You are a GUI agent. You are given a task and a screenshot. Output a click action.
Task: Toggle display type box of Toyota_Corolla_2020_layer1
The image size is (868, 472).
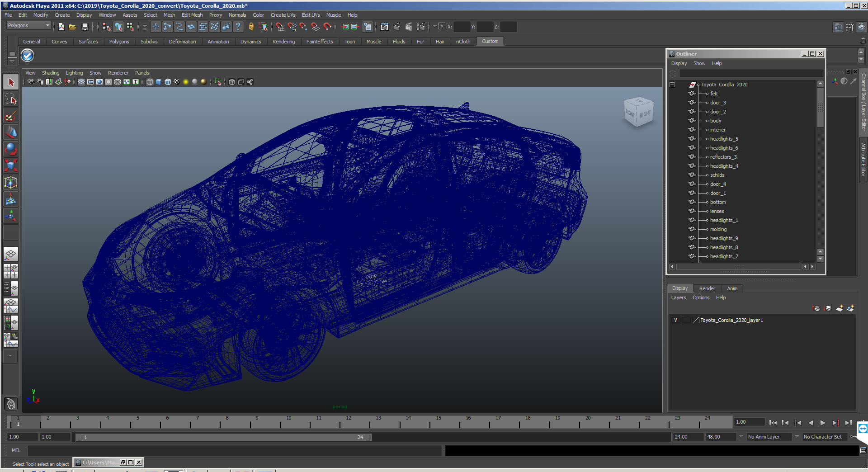pos(686,320)
